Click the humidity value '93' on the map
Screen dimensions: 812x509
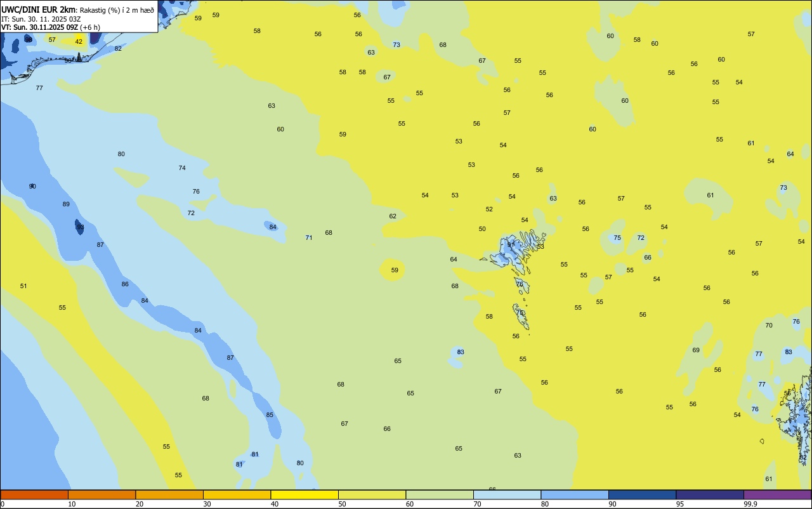click(80, 227)
